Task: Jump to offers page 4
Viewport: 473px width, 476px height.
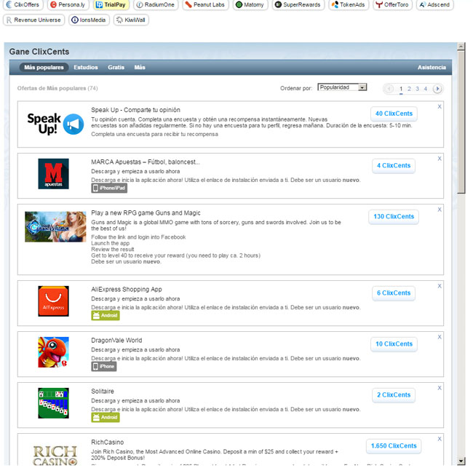Action: (425, 89)
